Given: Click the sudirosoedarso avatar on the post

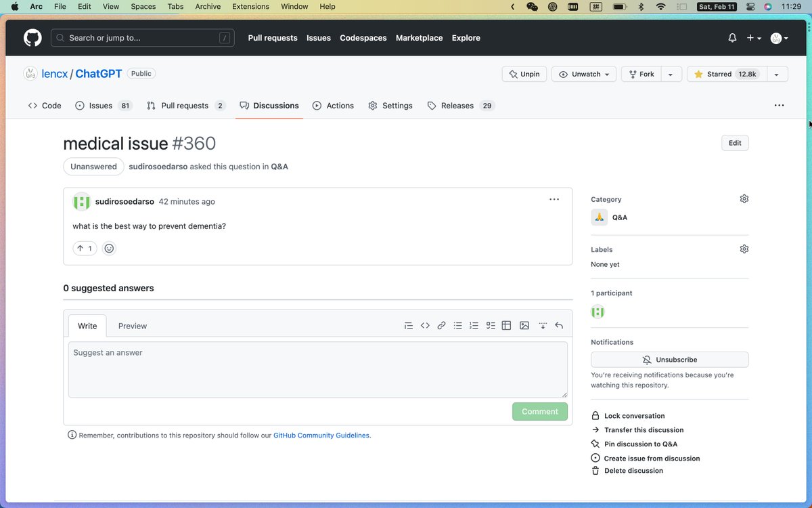Looking at the screenshot, I should tap(81, 202).
